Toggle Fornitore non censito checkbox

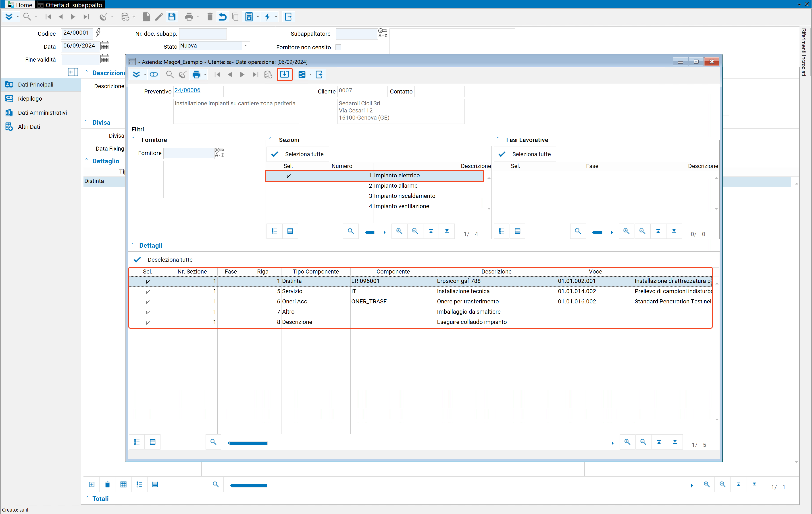339,47
